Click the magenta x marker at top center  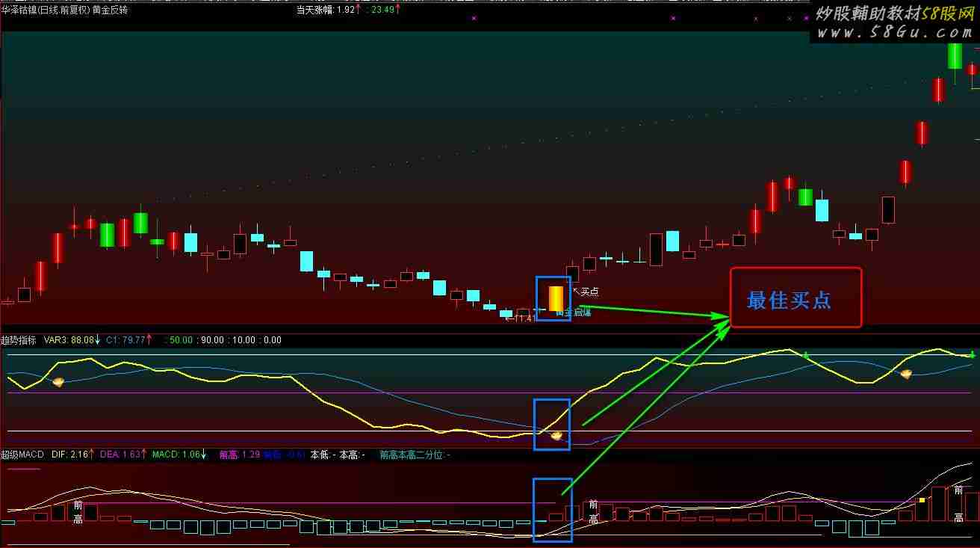point(474,18)
